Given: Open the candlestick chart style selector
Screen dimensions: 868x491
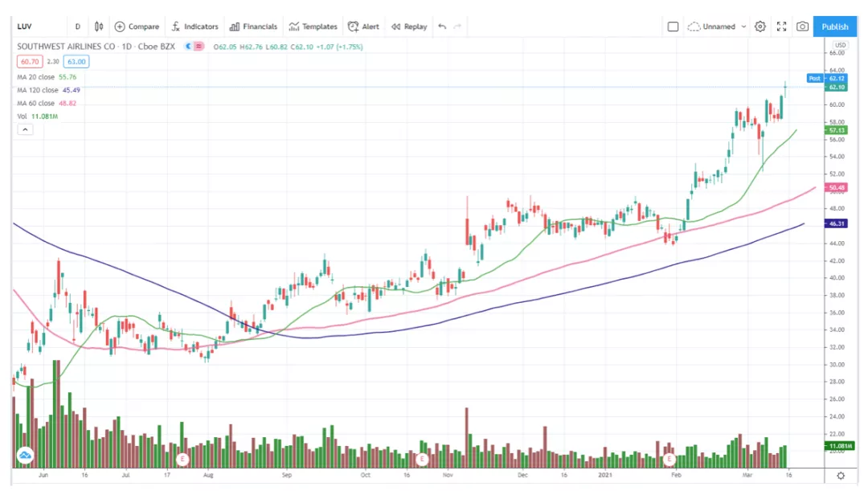Looking at the screenshot, I should click(99, 26).
